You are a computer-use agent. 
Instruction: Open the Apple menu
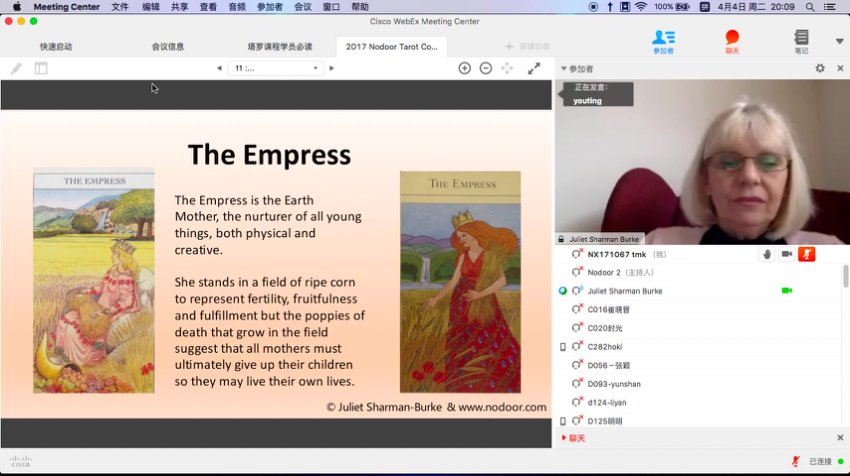tap(17, 7)
